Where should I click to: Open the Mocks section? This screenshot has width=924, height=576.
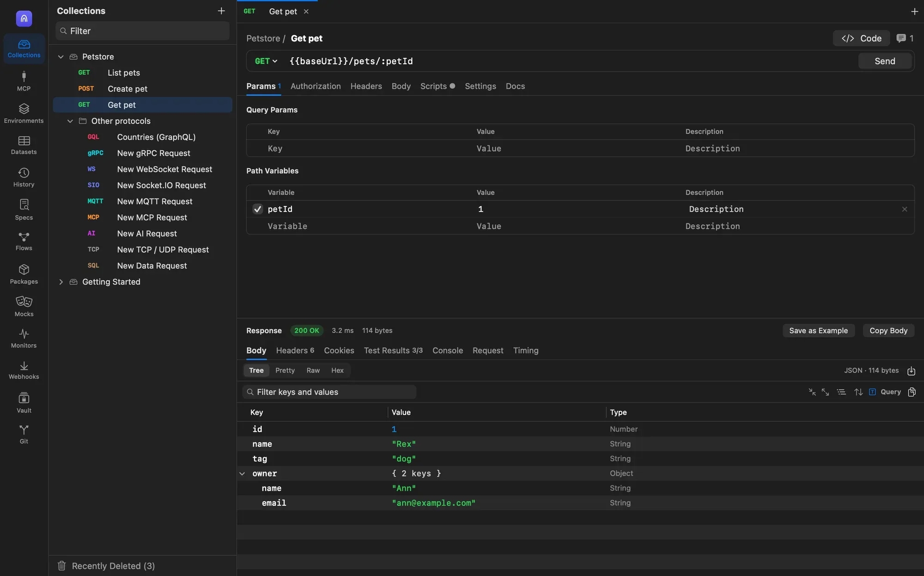tap(24, 306)
